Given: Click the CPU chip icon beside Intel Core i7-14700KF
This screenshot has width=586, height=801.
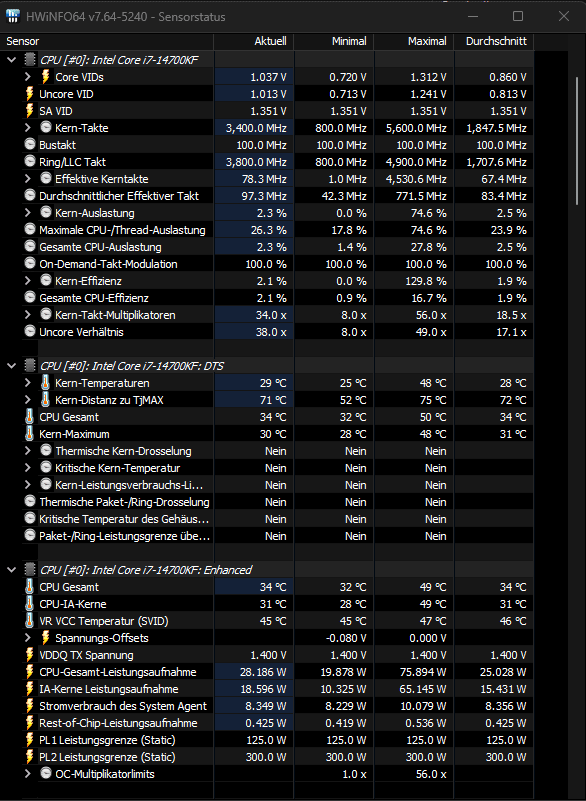Looking at the screenshot, I should pyautogui.click(x=30, y=60).
